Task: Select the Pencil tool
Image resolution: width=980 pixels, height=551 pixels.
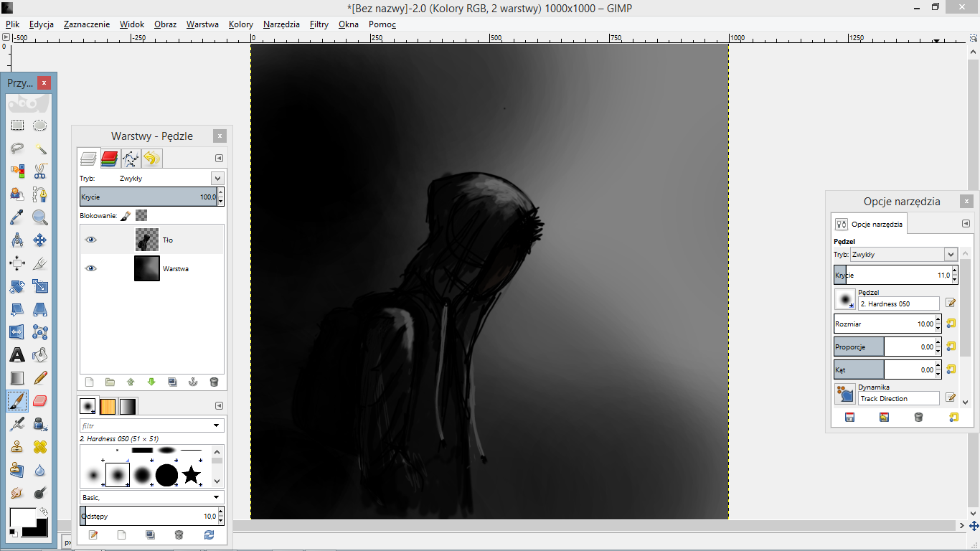Action: [x=40, y=377]
